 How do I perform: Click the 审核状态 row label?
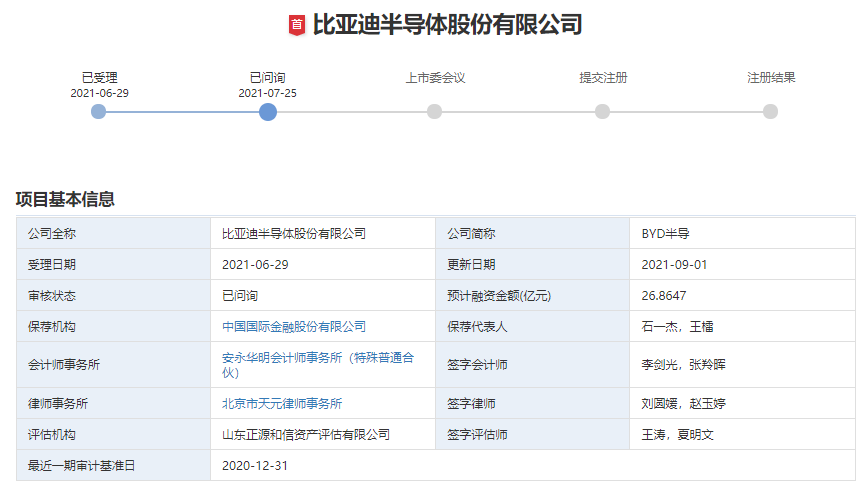(52, 296)
